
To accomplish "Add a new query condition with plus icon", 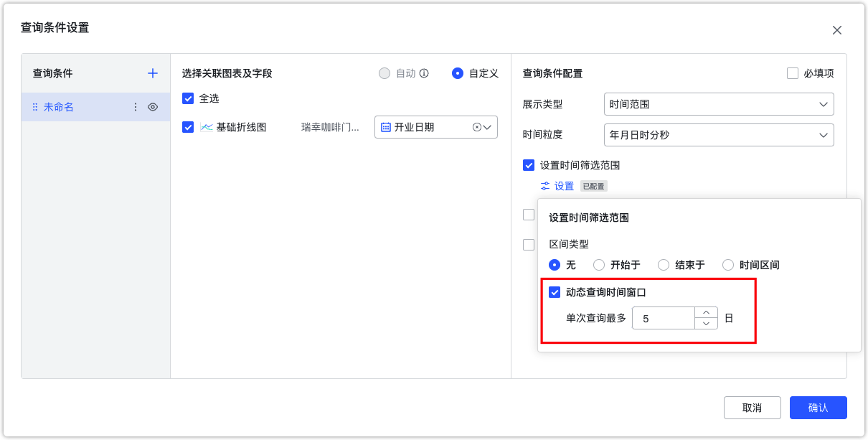I will click(x=152, y=73).
